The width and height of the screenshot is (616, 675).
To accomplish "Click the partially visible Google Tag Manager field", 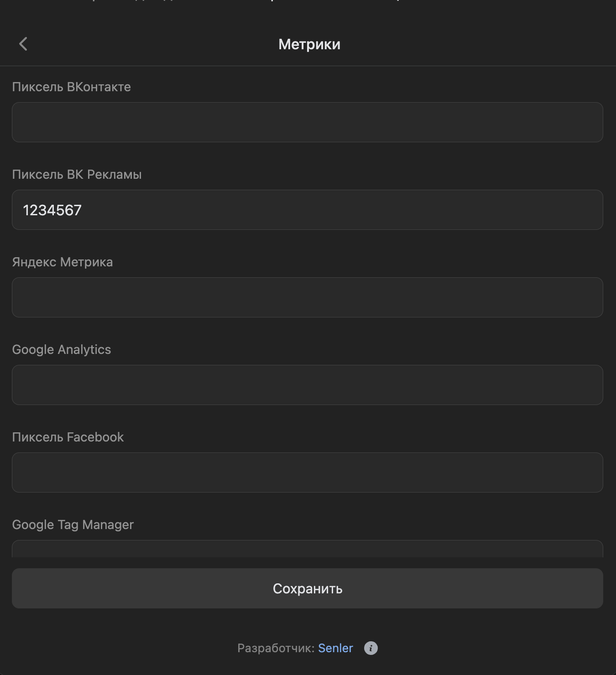I will pyautogui.click(x=307, y=549).
